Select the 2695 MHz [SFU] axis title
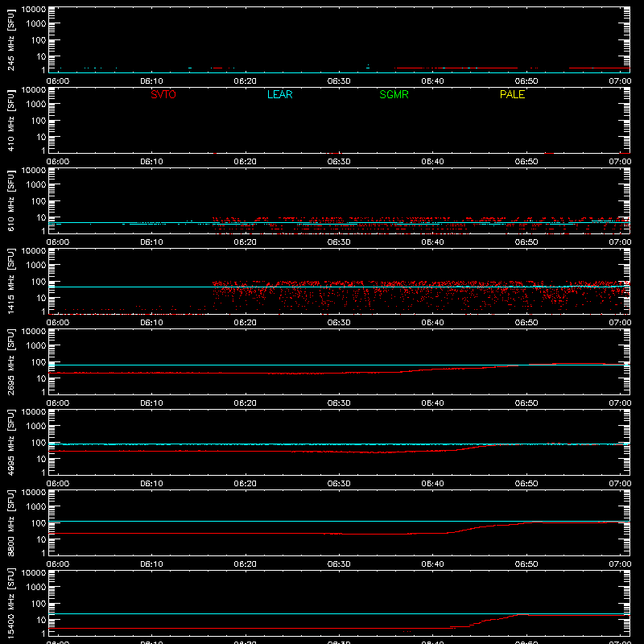Viewport: 644px width, 644px height. coord(10,361)
